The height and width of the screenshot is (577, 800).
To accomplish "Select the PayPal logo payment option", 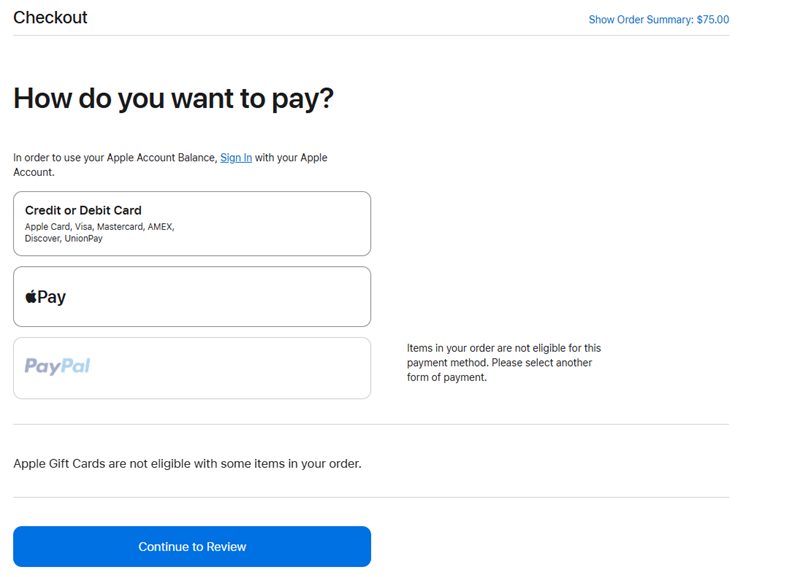I will 57,366.
